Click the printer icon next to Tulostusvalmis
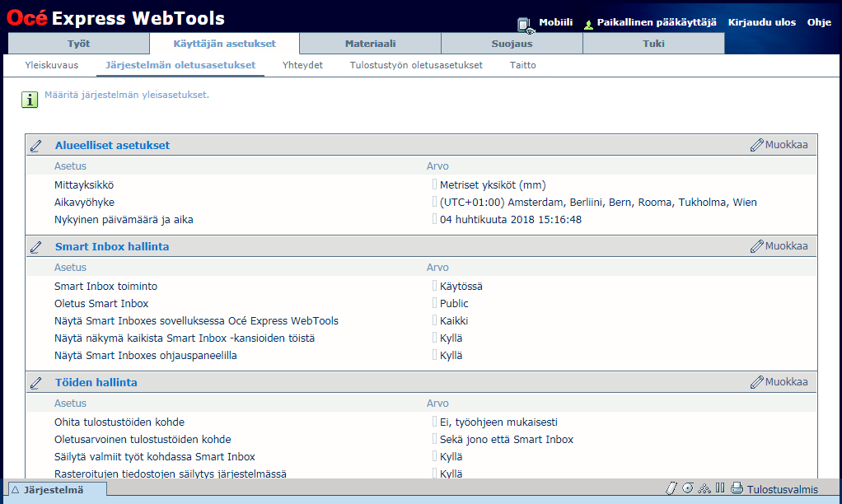The image size is (842, 504). tap(737, 488)
